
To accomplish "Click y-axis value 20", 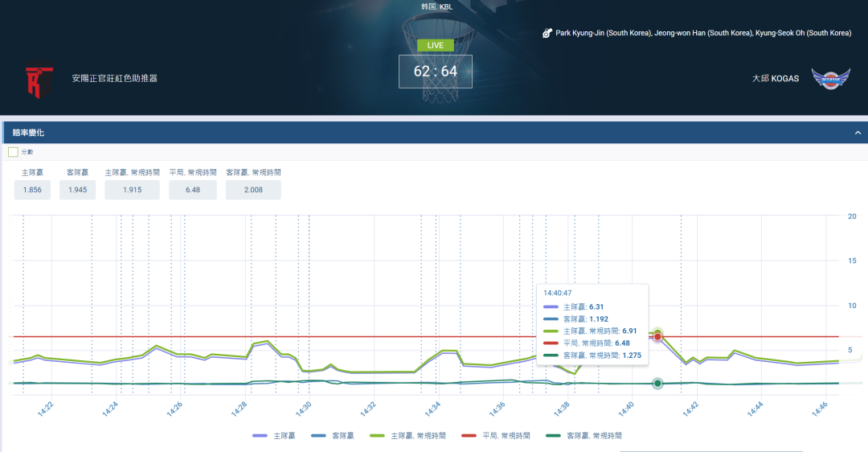I will coord(852,216).
